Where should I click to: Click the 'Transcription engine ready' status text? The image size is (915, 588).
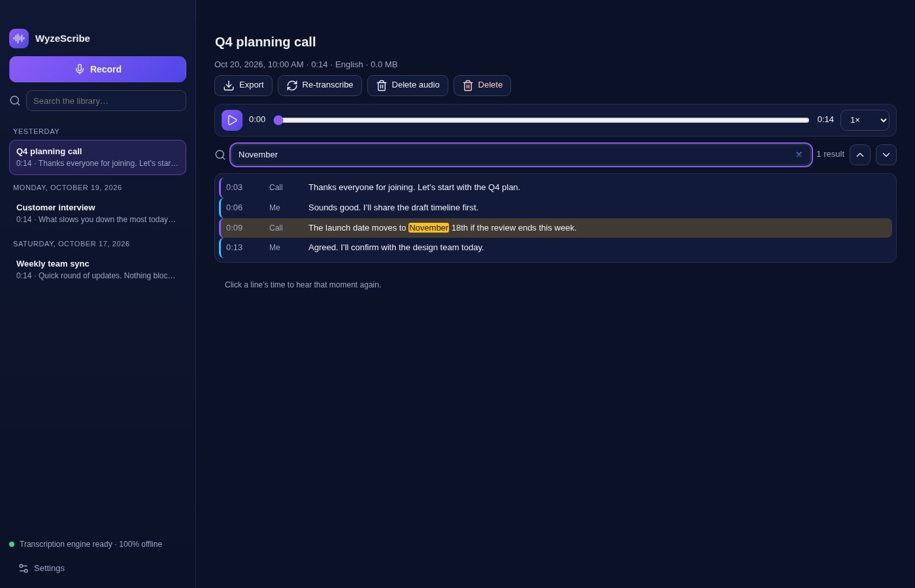(x=91, y=544)
